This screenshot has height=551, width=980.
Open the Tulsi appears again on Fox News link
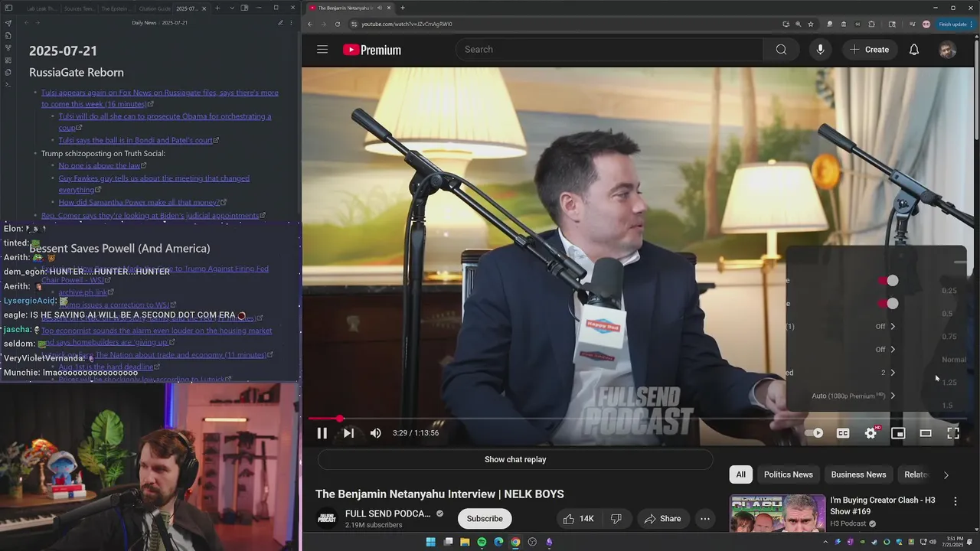(x=160, y=98)
